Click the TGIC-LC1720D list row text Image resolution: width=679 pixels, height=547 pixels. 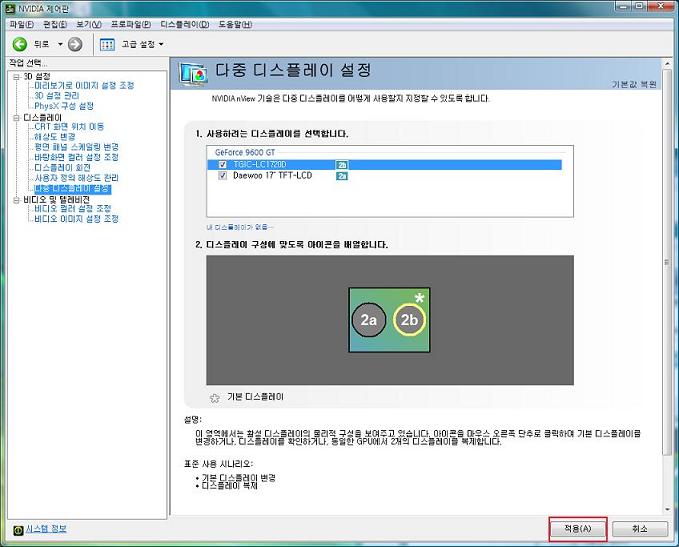pyautogui.click(x=259, y=165)
